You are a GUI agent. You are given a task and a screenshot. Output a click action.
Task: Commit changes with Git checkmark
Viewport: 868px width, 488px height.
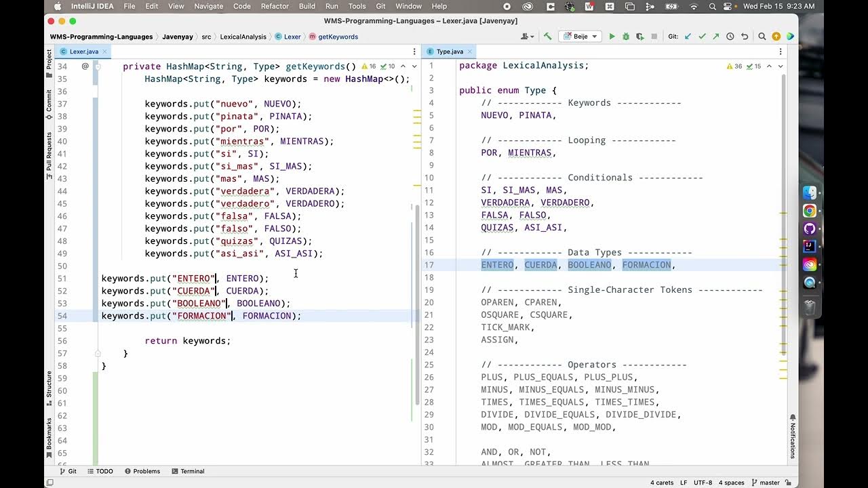(x=702, y=37)
